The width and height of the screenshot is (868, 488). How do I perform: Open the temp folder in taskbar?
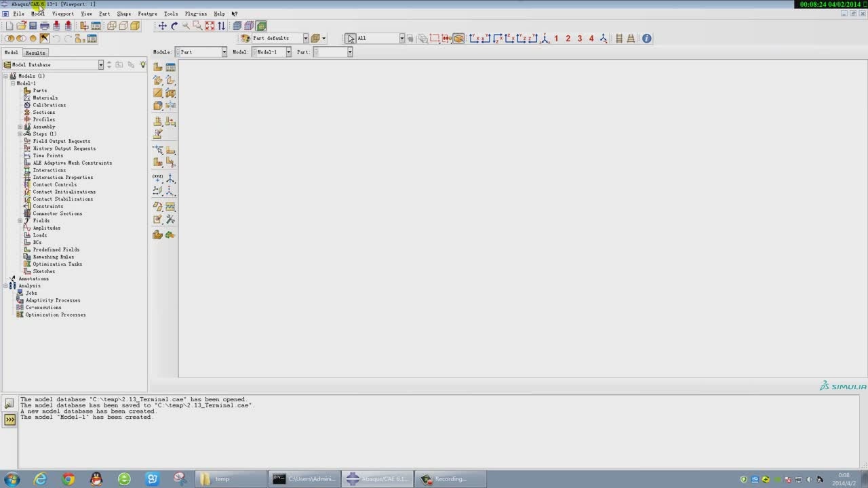[x=231, y=479]
